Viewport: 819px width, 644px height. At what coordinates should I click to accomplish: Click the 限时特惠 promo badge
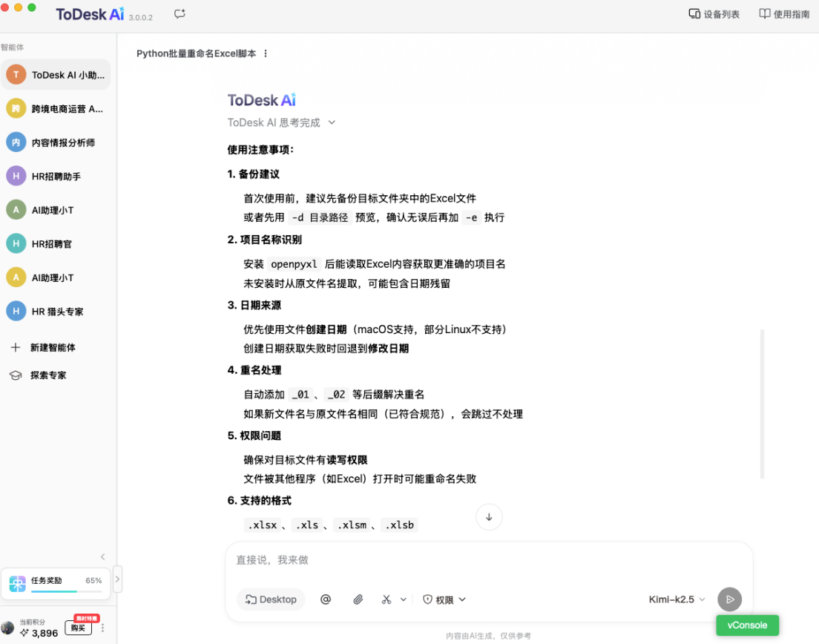86,618
